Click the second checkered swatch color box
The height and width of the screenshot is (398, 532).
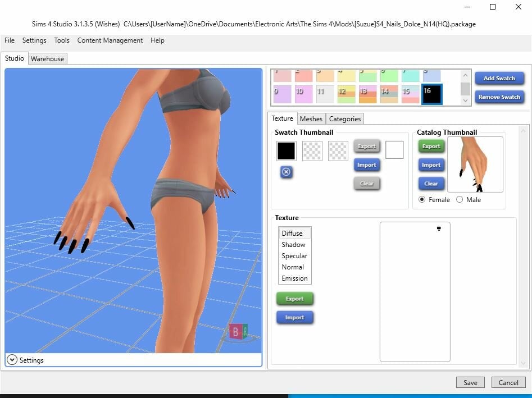(312, 151)
